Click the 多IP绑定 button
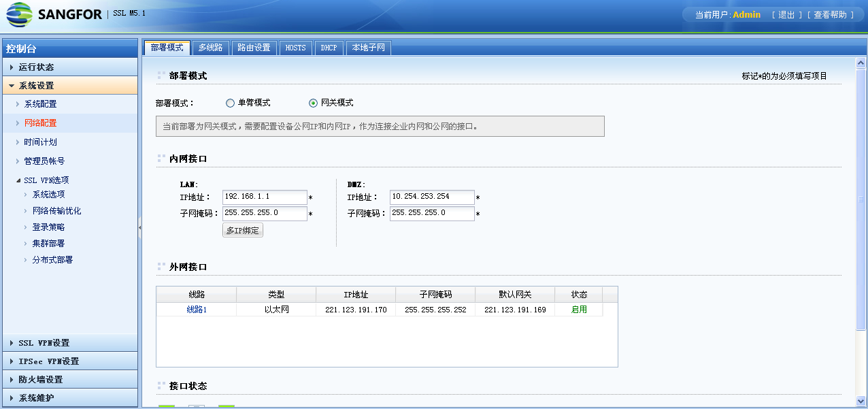 243,230
